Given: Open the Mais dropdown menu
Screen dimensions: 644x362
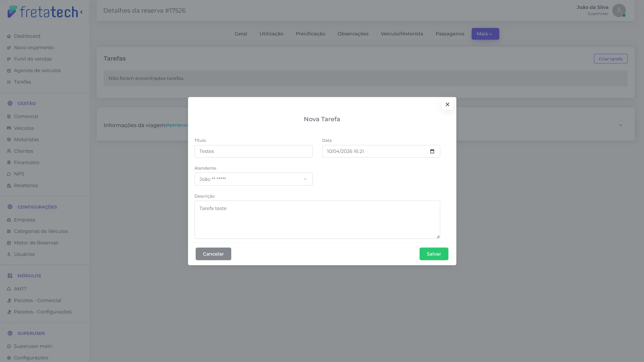Looking at the screenshot, I should [485, 34].
